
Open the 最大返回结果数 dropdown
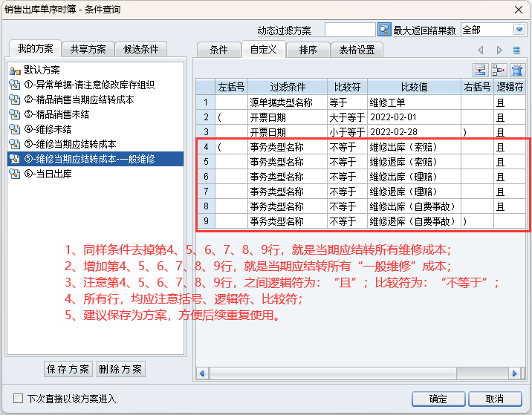[519, 30]
